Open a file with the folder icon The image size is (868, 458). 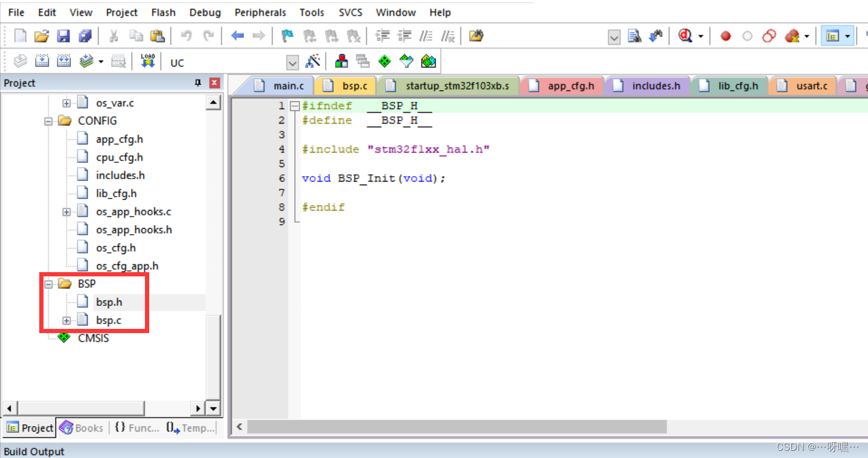pos(41,36)
